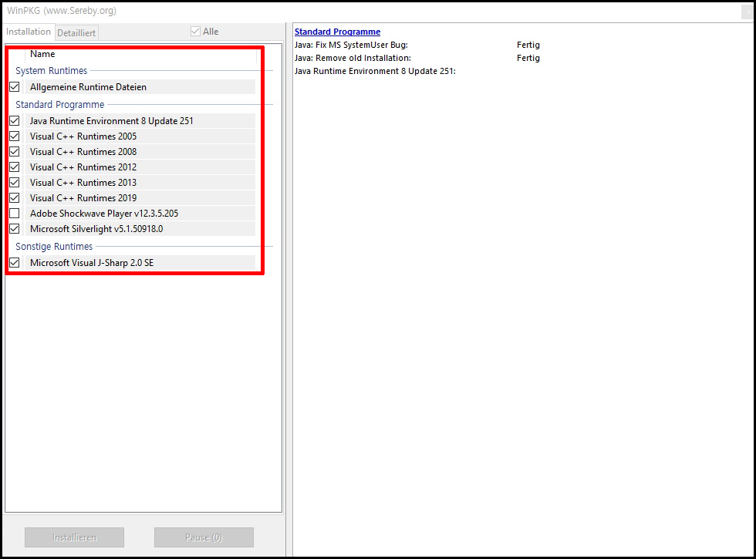Select Visual C++ Runtimes 2005 row
The width and height of the screenshot is (756, 559).
pyautogui.click(x=140, y=136)
